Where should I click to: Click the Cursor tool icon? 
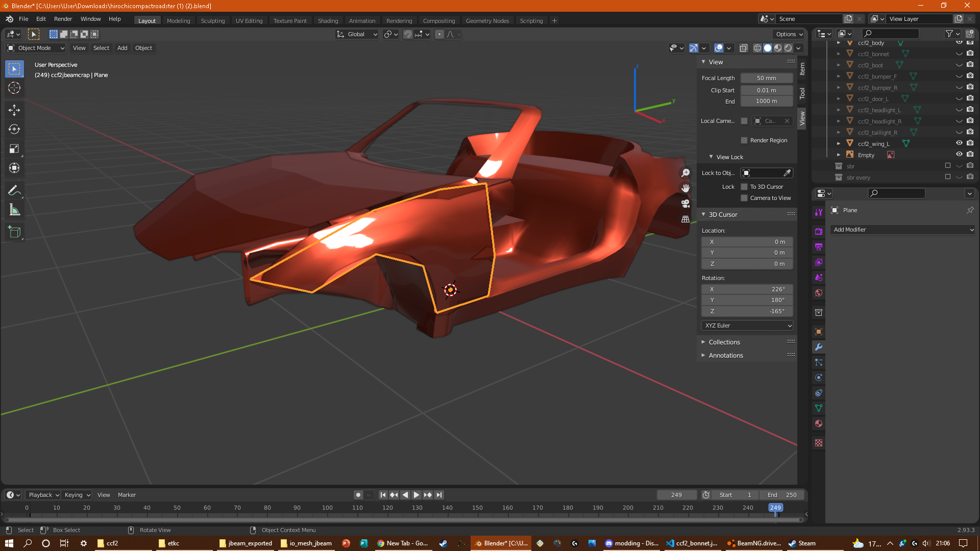coord(14,88)
